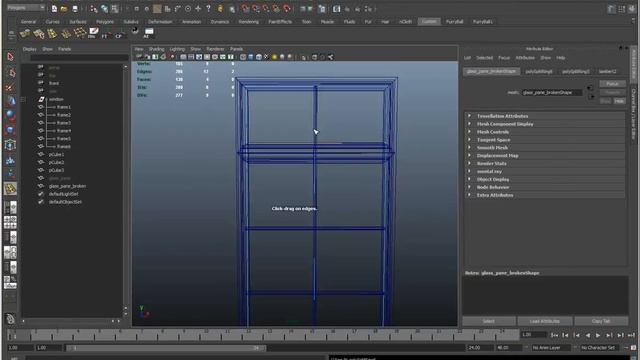
Task: Open the Rendering shelf tab
Action: coord(249,22)
